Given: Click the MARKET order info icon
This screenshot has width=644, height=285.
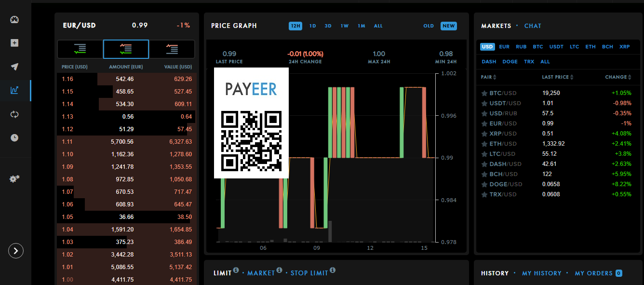Looking at the screenshot, I should [279, 270].
